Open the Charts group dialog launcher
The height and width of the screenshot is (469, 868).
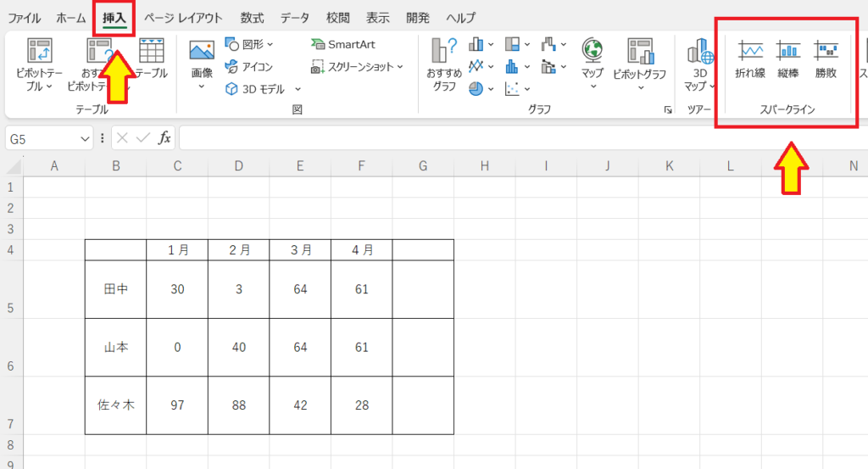click(668, 109)
